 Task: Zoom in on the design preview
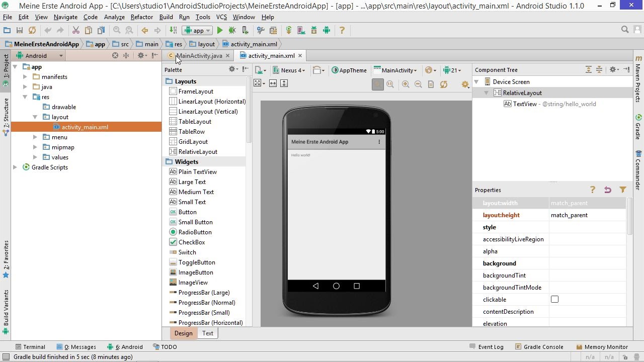(406, 84)
